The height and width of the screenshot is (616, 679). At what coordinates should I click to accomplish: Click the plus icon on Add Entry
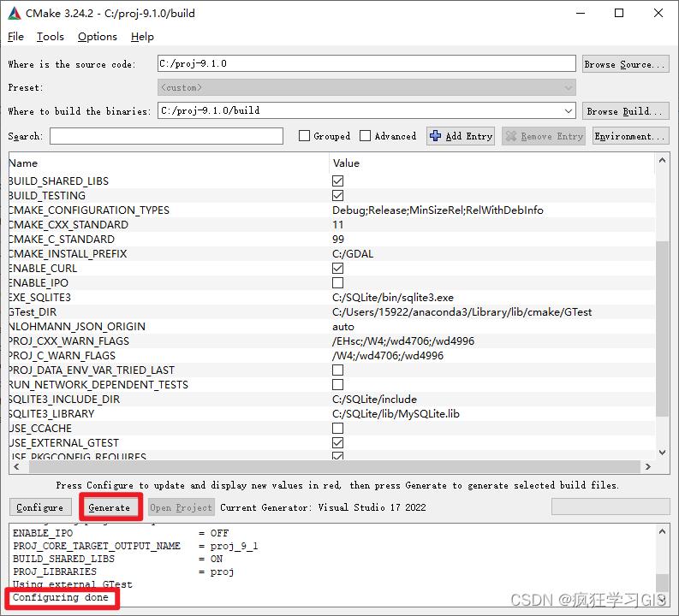point(435,136)
